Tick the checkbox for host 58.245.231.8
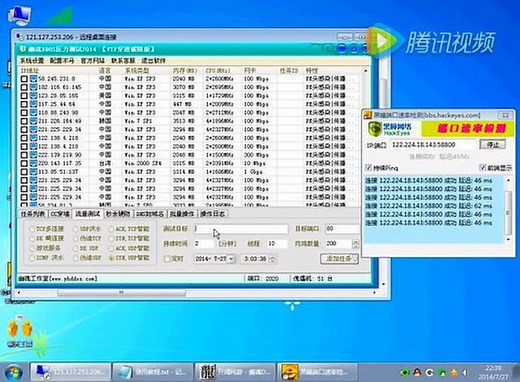The width and height of the screenshot is (520, 382). coord(24,79)
